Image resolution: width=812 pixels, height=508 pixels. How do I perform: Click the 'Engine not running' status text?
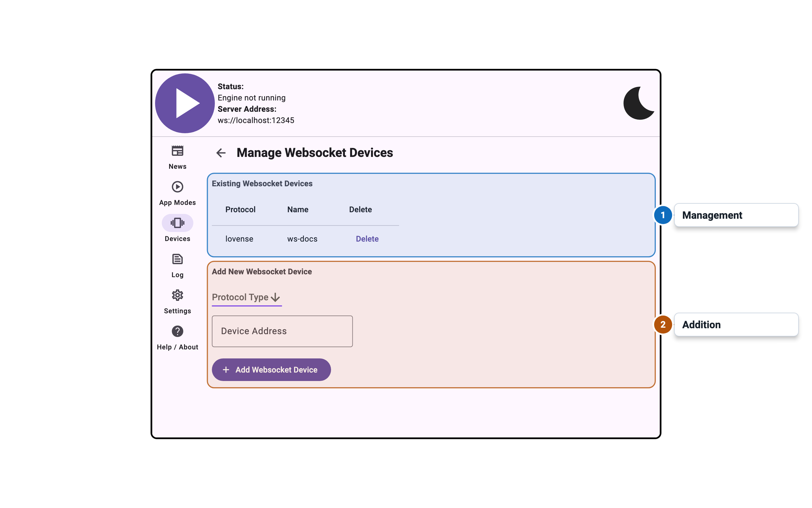pos(251,98)
